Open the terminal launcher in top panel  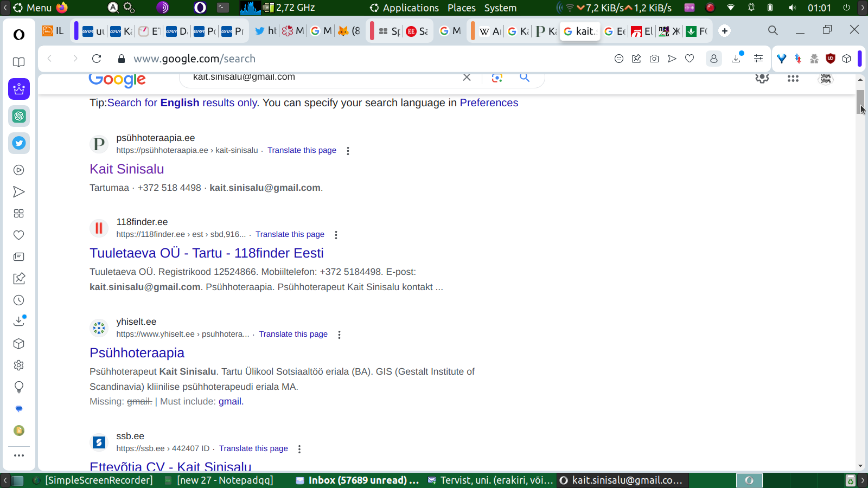[x=223, y=8]
